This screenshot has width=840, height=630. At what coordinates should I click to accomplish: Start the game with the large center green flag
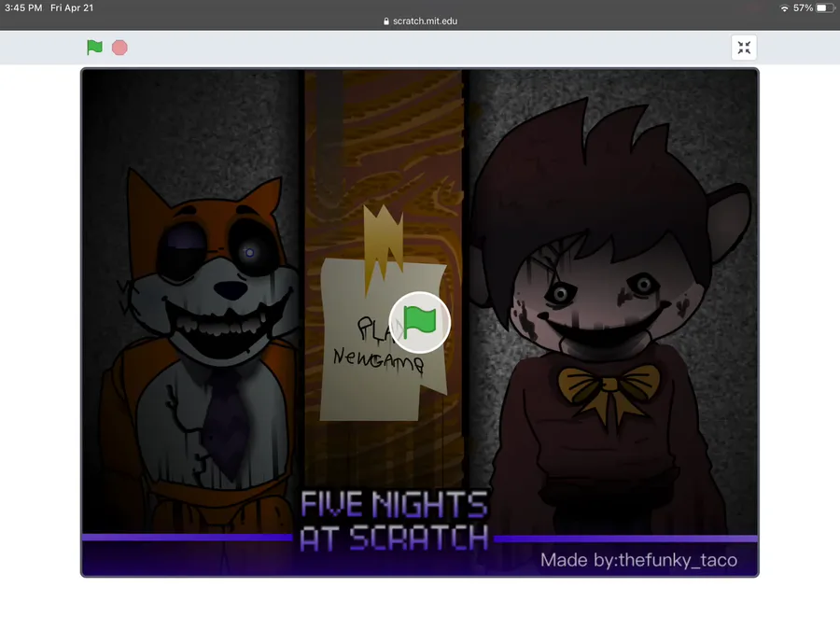click(x=419, y=323)
